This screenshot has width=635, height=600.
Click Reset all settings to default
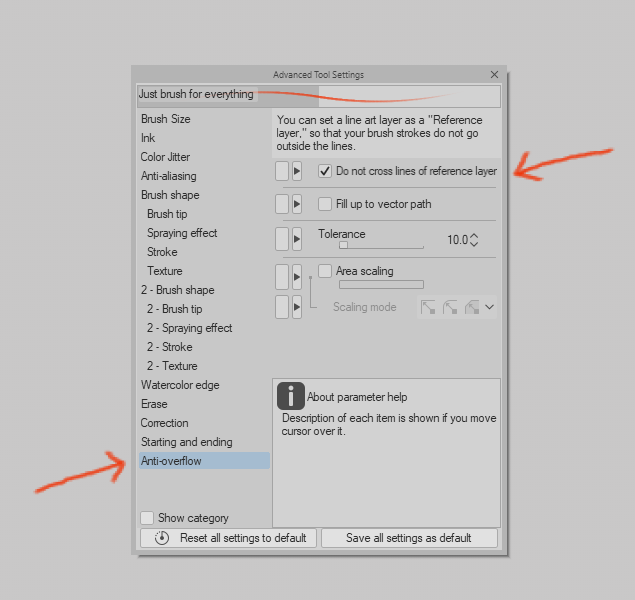click(x=228, y=538)
